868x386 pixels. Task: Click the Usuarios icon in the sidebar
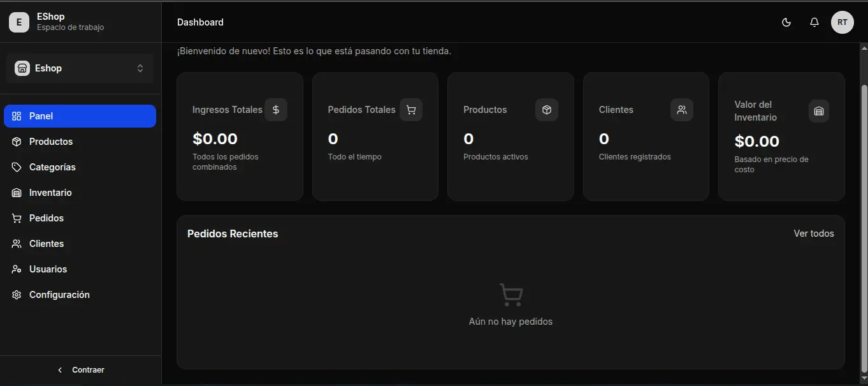(16, 269)
